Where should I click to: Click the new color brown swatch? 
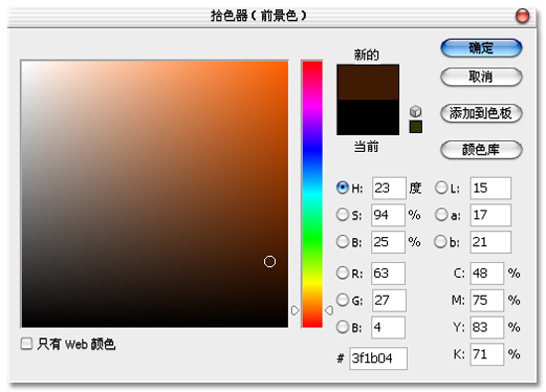click(367, 82)
